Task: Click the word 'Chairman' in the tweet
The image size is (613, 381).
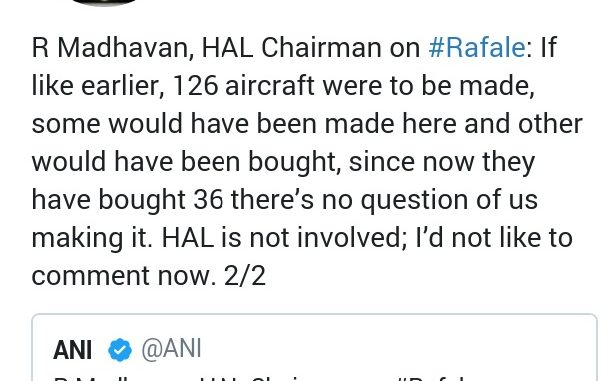Action: click(x=321, y=48)
